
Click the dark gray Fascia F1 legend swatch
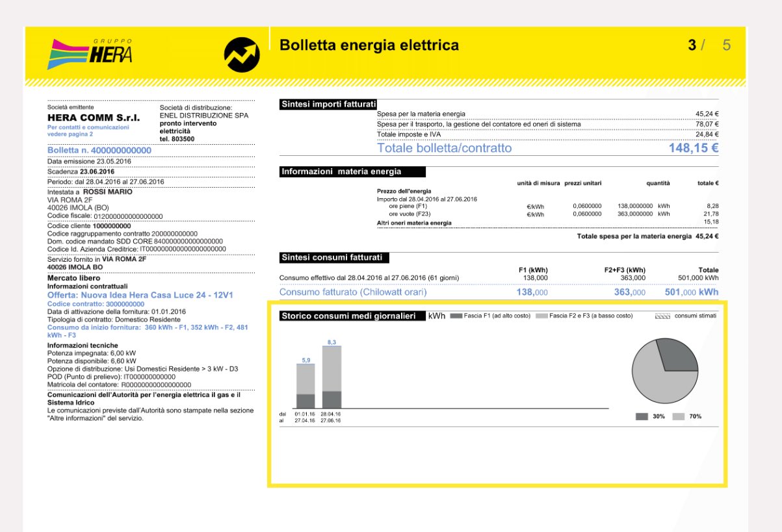coord(455,316)
